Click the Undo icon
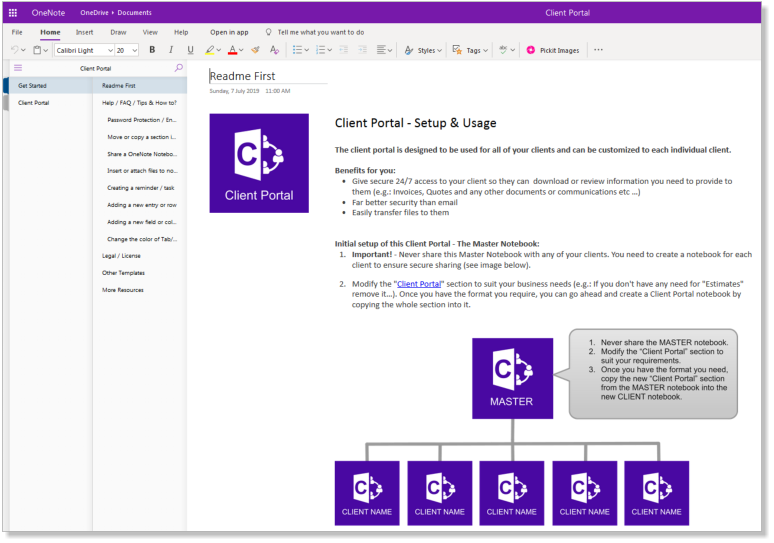Image resolution: width=774 pixels, height=543 pixels. tap(14, 50)
